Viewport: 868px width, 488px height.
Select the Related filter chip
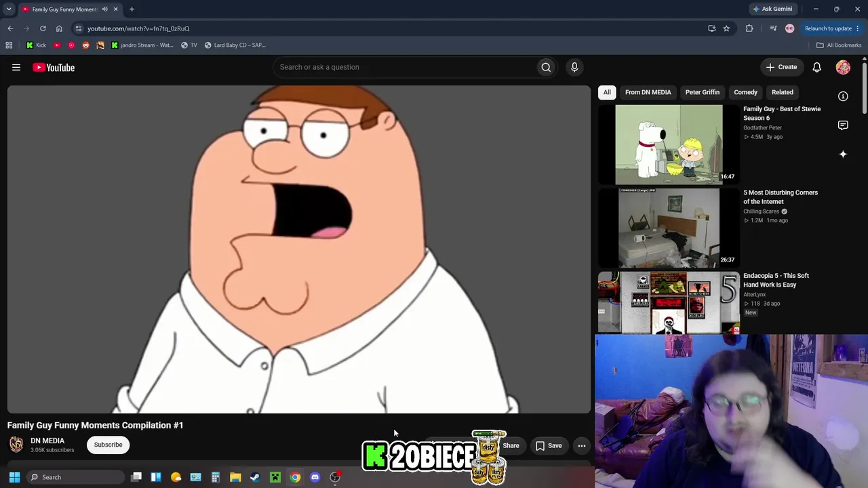point(783,92)
